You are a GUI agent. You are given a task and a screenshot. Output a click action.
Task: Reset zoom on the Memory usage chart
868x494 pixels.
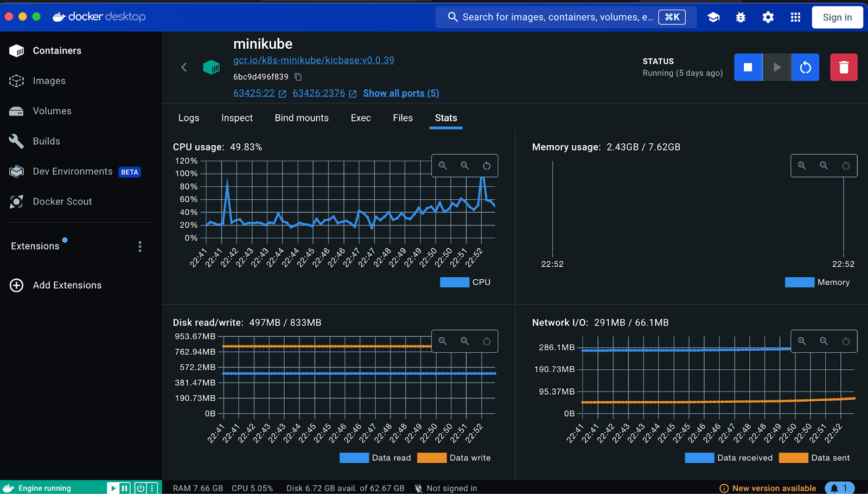[846, 166]
